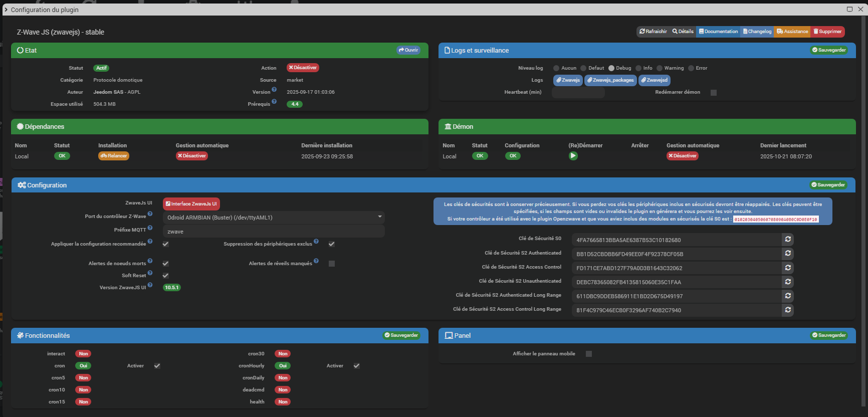Regenerate the S2 Authenticated Long Range key
868x417 pixels.
pyautogui.click(x=788, y=296)
